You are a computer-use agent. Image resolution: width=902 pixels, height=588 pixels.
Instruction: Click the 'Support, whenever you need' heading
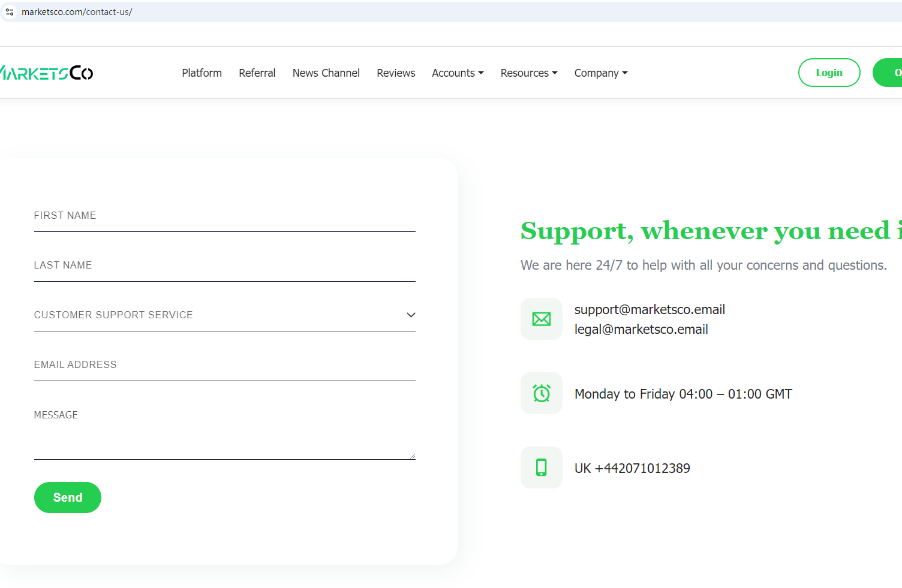tap(711, 231)
